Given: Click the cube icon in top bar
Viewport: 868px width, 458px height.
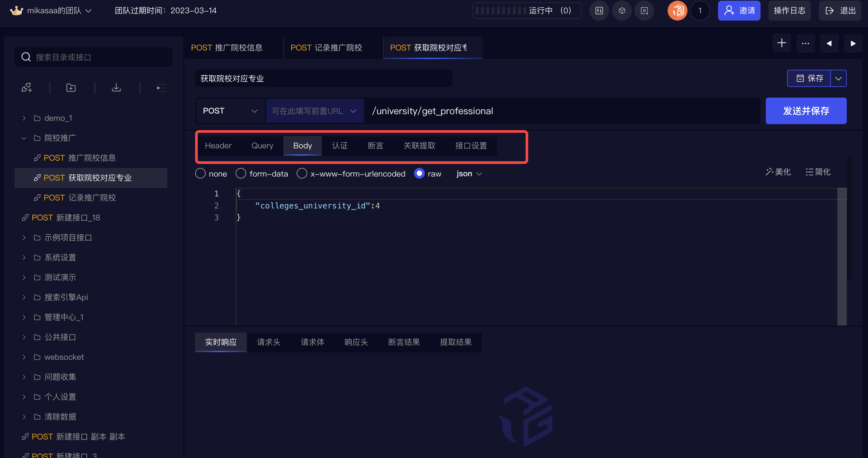Looking at the screenshot, I should pyautogui.click(x=622, y=11).
